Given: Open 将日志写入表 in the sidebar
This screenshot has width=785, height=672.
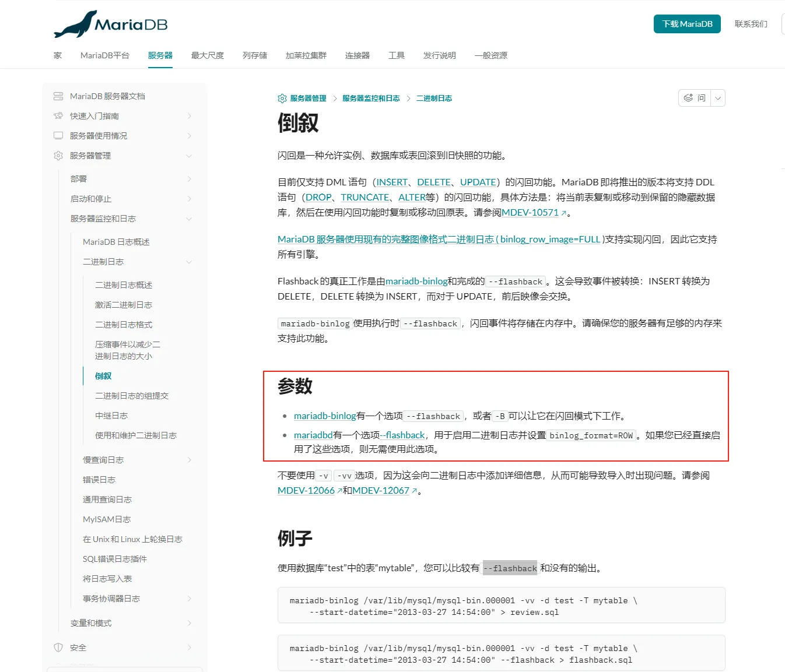Looking at the screenshot, I should pyautogui.click(x=107, y=579).
